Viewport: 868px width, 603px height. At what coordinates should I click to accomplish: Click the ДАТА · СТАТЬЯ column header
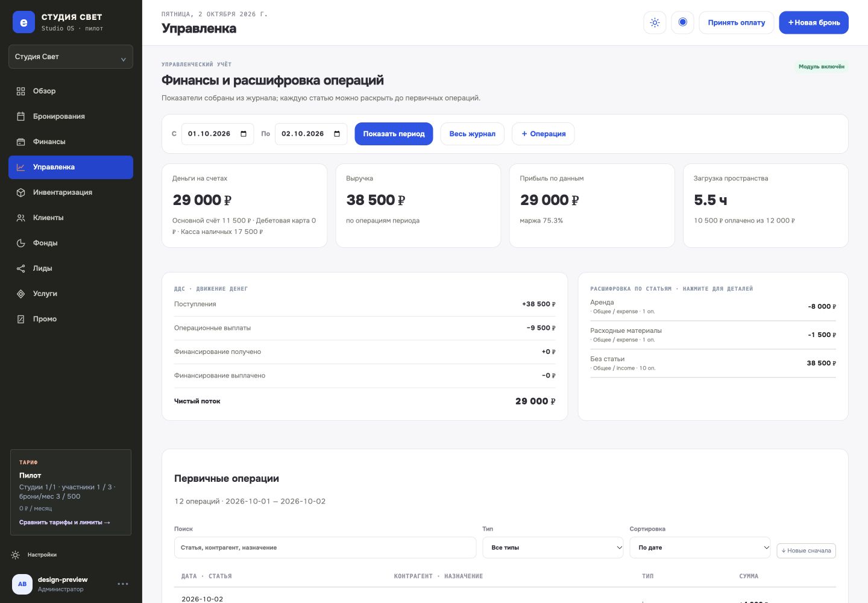(206, 576)
